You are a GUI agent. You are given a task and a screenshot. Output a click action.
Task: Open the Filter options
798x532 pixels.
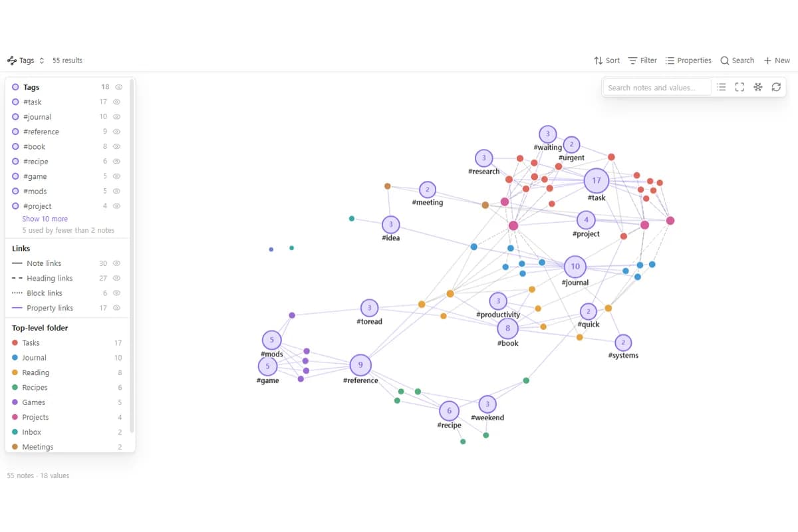point(642,61)
